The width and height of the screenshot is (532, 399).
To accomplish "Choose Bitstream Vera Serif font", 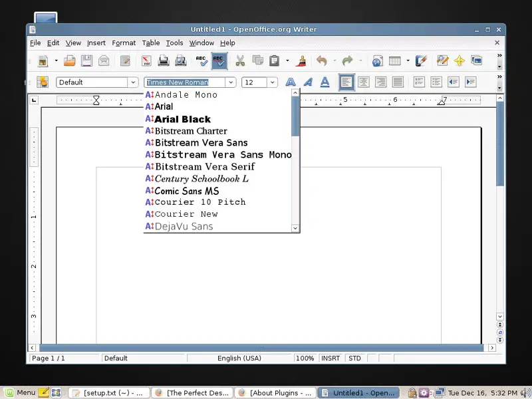I will tap(217, 167).
